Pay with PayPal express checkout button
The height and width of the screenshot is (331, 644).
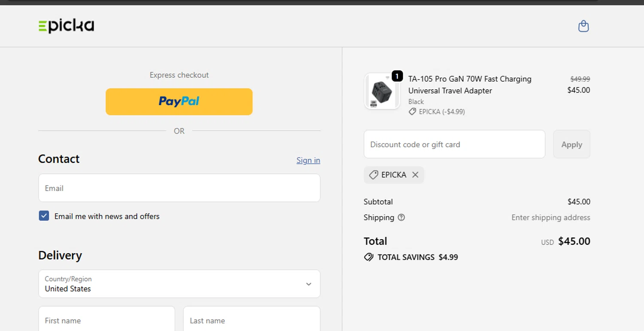point(179,102)
